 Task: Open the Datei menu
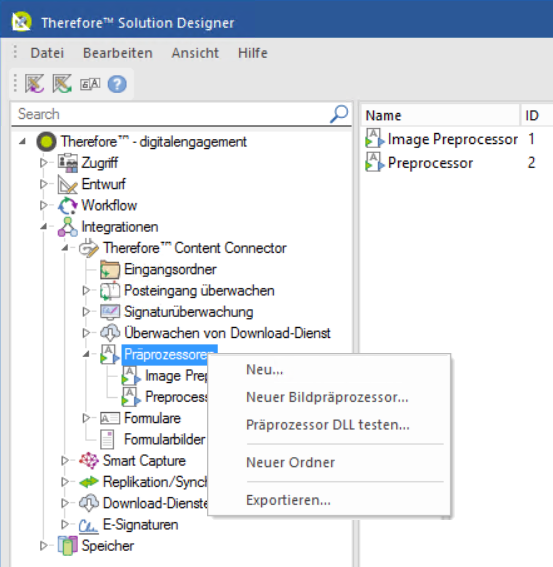point(47,53)
